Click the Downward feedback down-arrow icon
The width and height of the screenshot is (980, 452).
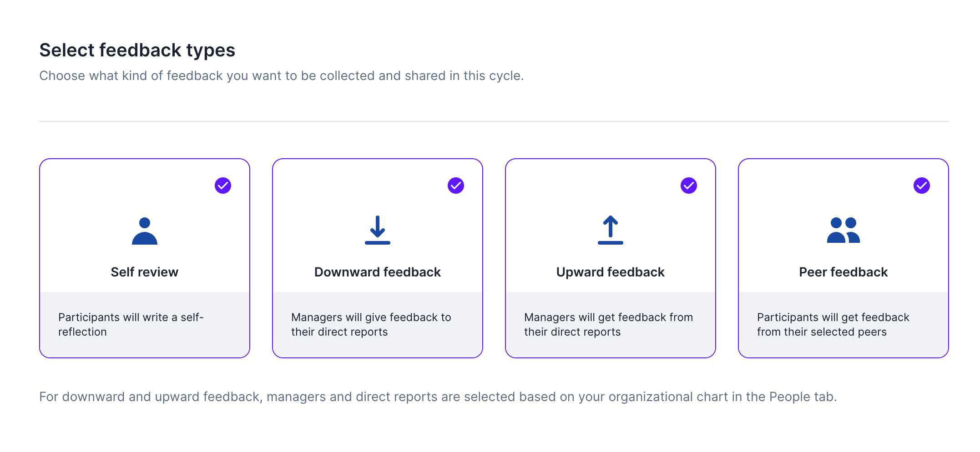(378, 230)
